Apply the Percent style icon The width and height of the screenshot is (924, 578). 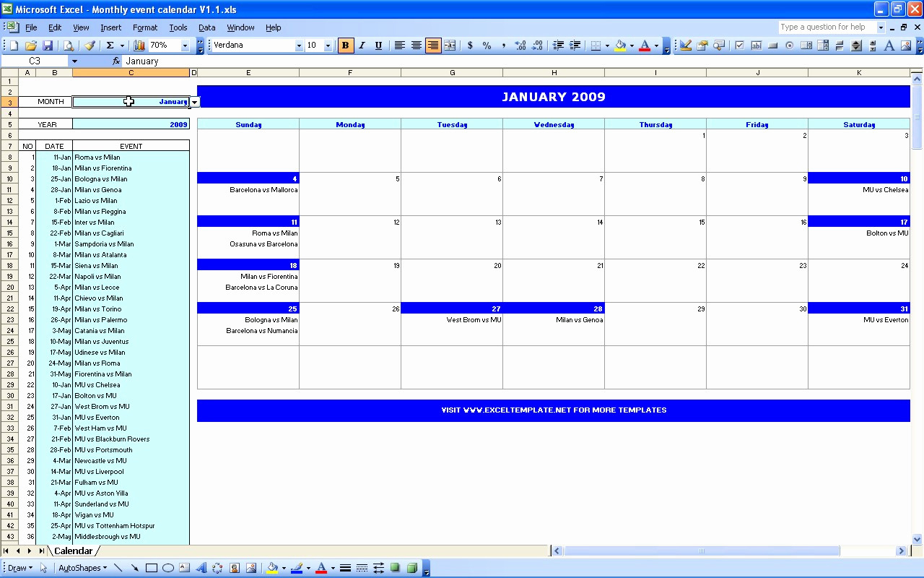point(487,46)
